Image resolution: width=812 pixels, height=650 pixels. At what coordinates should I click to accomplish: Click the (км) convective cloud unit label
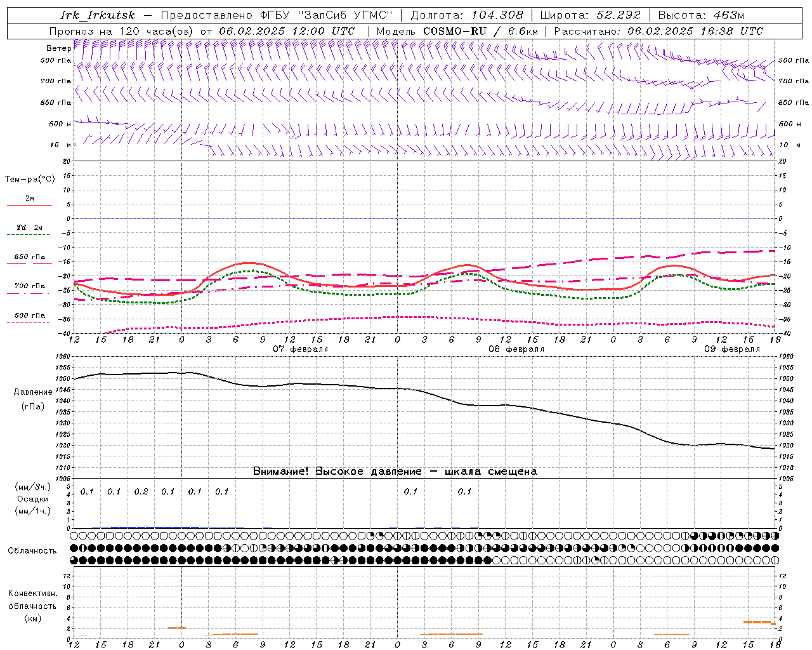coord(32,618)
